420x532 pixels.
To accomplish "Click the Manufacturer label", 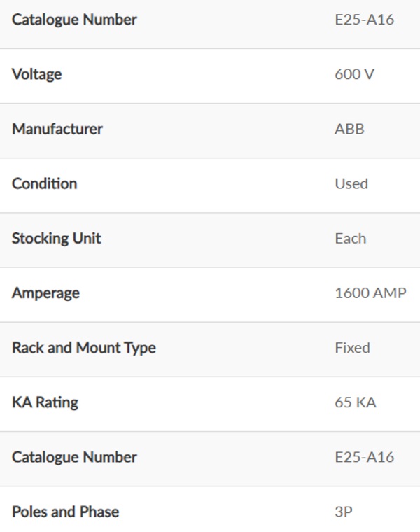I will [57, 129].
